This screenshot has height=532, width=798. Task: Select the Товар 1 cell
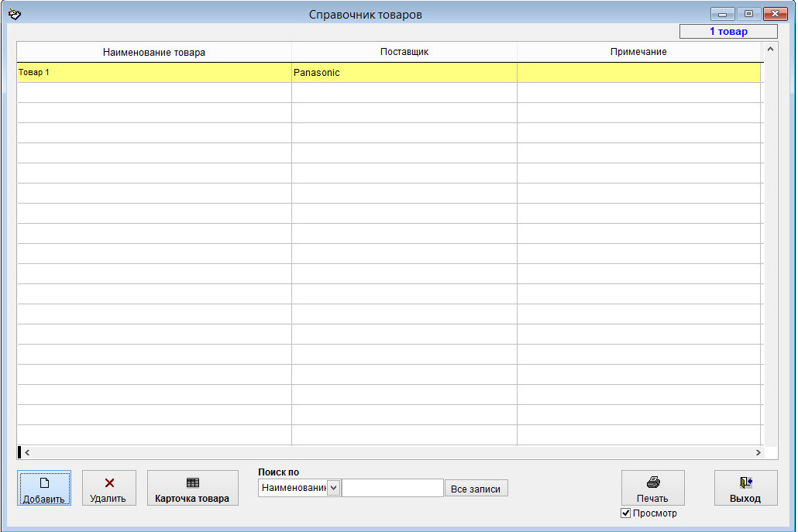154,73
